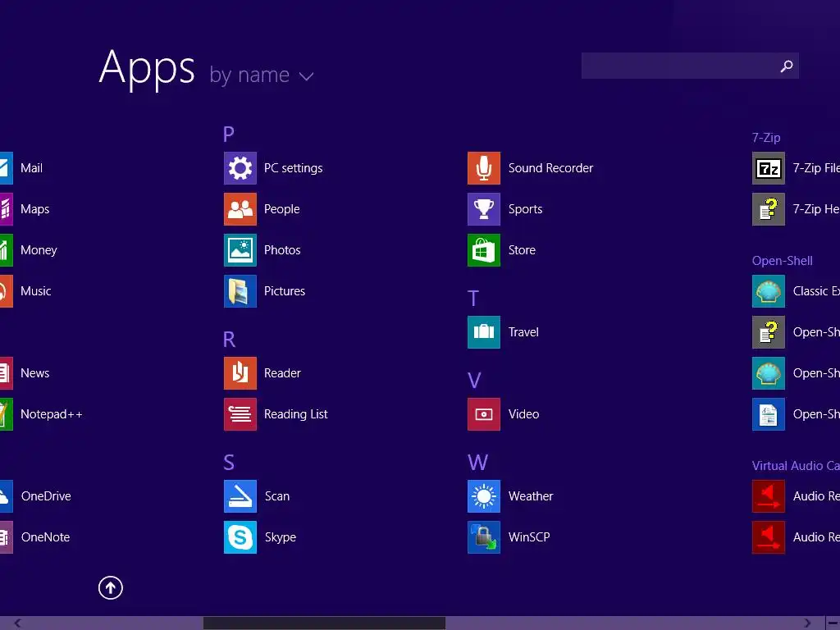Click the 'Notepad++' label
Image resolution: width=840 pixels, height=630 pixels.
[52, 414]
